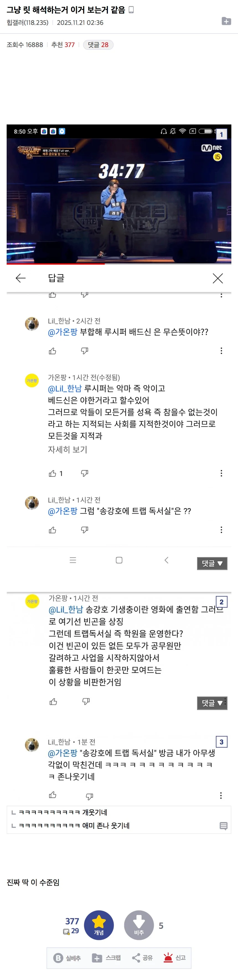Expand the truncated comment with 자세히 보기

[x=68, y=449]
